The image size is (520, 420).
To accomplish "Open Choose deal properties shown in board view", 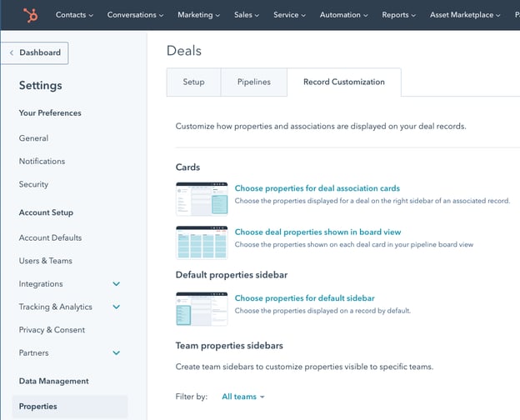I will 317,232.
